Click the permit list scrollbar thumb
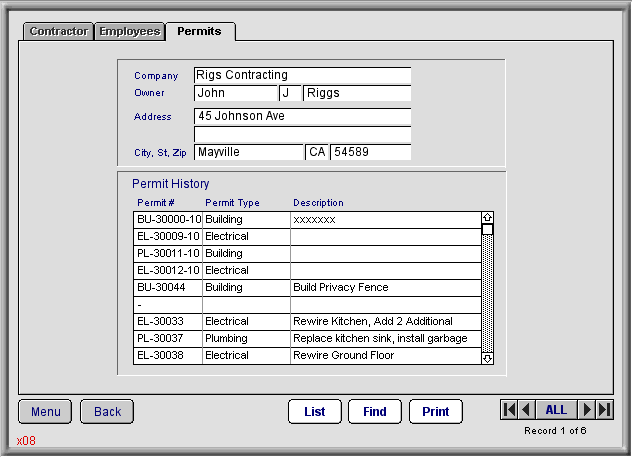 tap(487, 229)
